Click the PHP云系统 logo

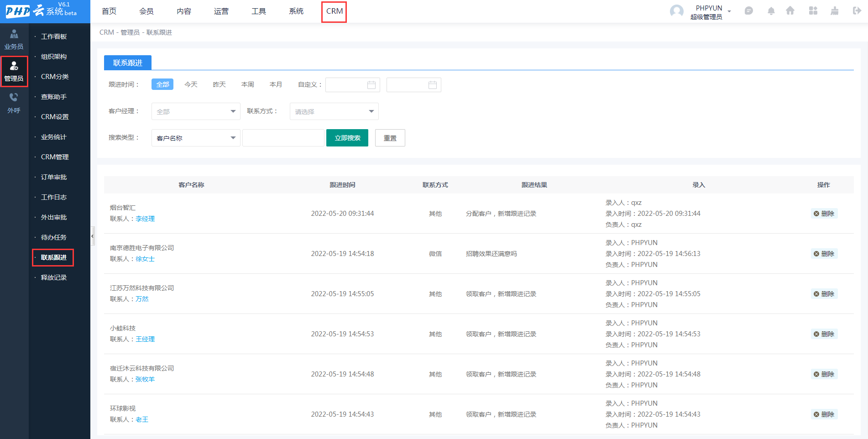click(x=41, y=11)
